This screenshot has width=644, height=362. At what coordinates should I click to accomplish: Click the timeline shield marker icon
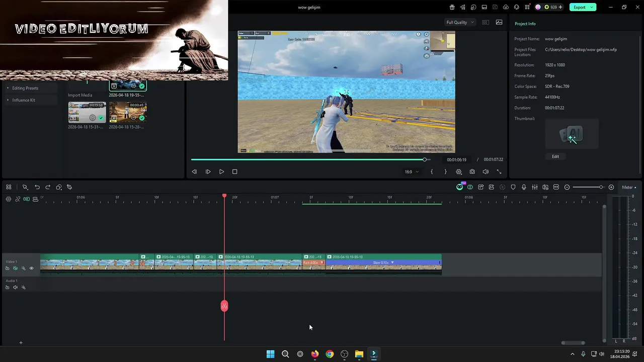click(x=513, y=187)
